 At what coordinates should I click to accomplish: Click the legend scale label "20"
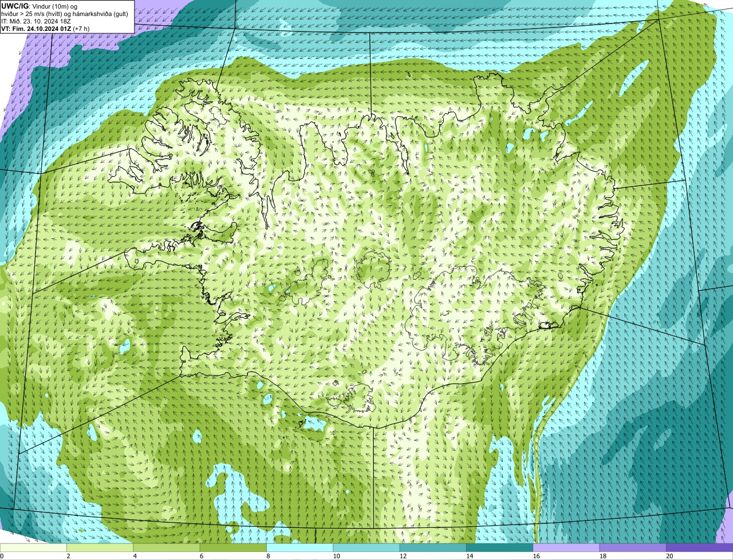669,556
